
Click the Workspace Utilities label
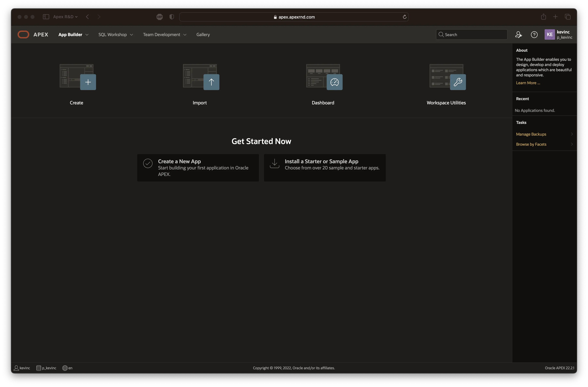click(x=446, y=103)
